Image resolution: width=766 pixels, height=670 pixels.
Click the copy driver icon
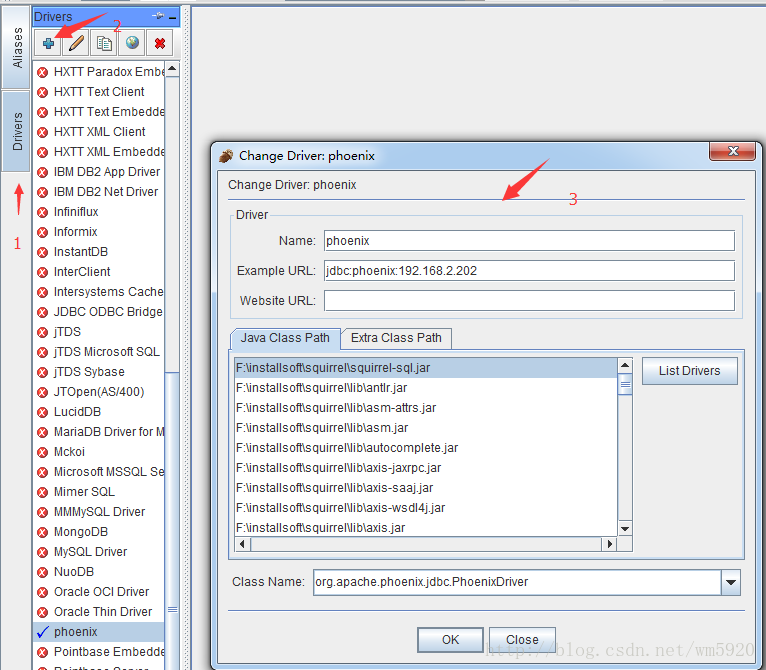(x=104, y=43)
